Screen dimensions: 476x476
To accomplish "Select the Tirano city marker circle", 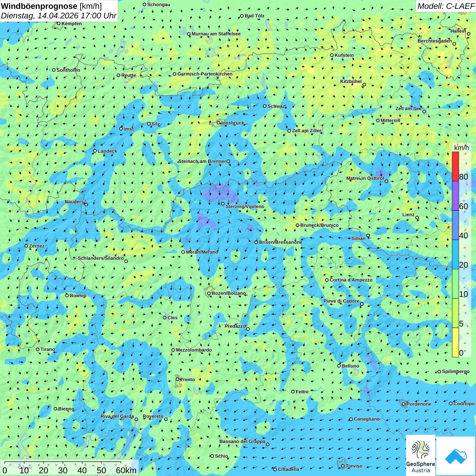I will [38, 349].
